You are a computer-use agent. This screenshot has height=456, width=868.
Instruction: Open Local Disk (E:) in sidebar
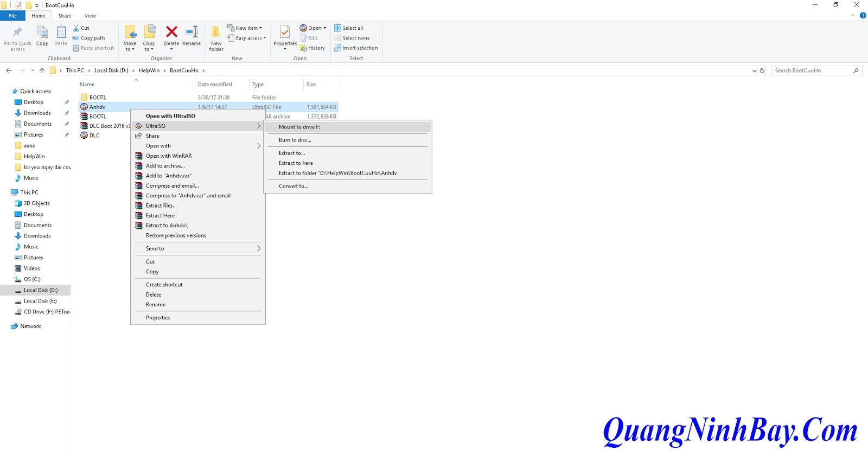pos(40,301)
